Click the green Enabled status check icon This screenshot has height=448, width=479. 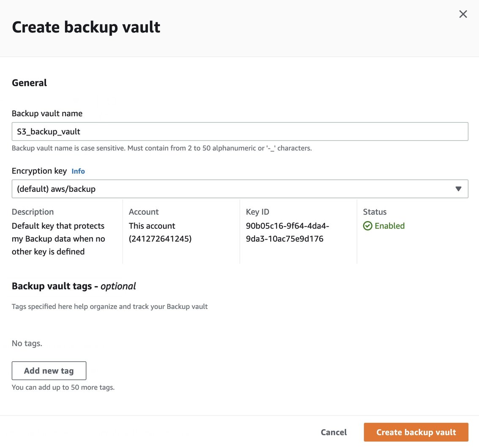click(x=368, y=226)
